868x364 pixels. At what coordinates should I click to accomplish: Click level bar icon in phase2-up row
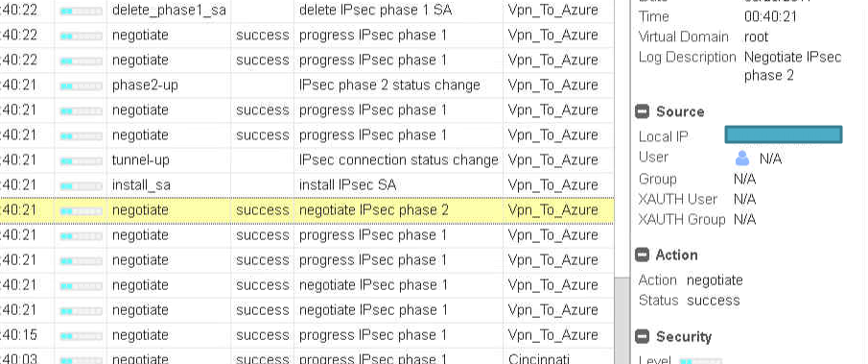point(81,85)
